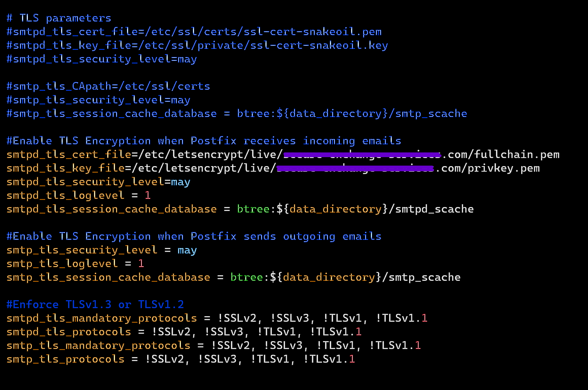Click the 'smtpd_tls_mandatory_protocols' parameter name
This screenshot has width=588, height=390.
point(102,318)
